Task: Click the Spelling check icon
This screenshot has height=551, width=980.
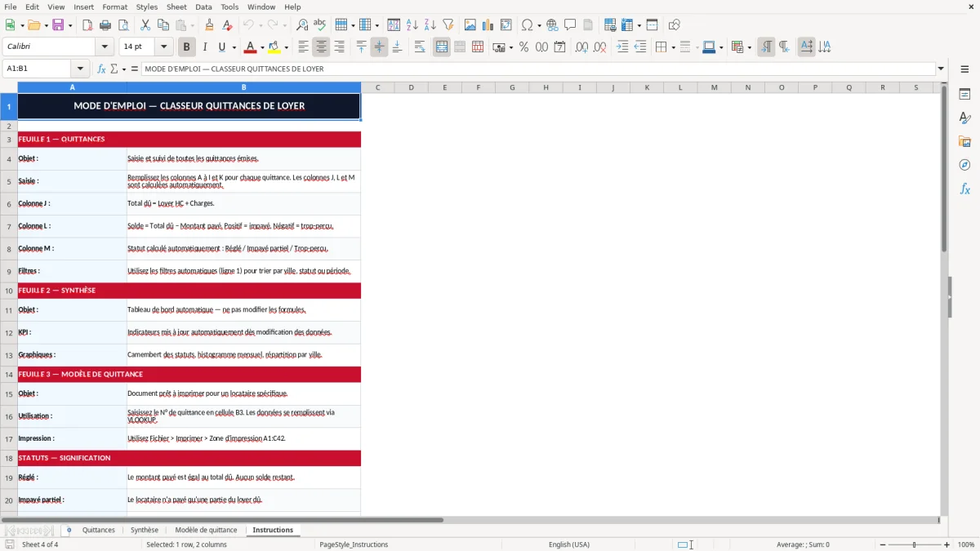Action: (x=320, y=25)
